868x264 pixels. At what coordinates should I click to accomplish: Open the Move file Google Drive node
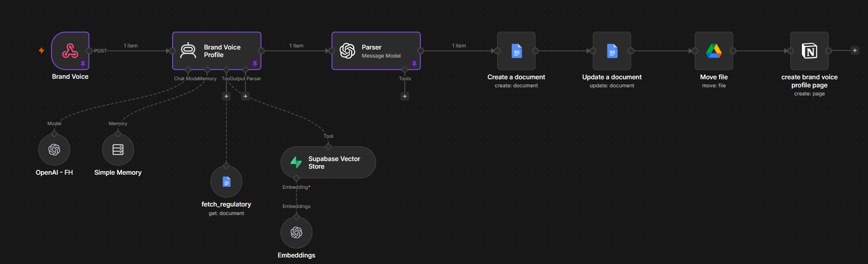(x=714, y=50)
